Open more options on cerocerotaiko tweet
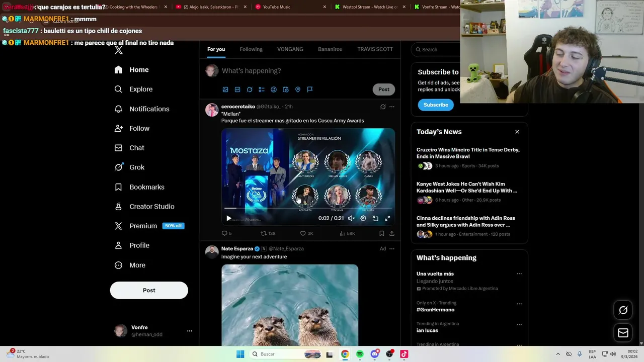This screenshot has width=644, height=362. (x=392, y=107)
